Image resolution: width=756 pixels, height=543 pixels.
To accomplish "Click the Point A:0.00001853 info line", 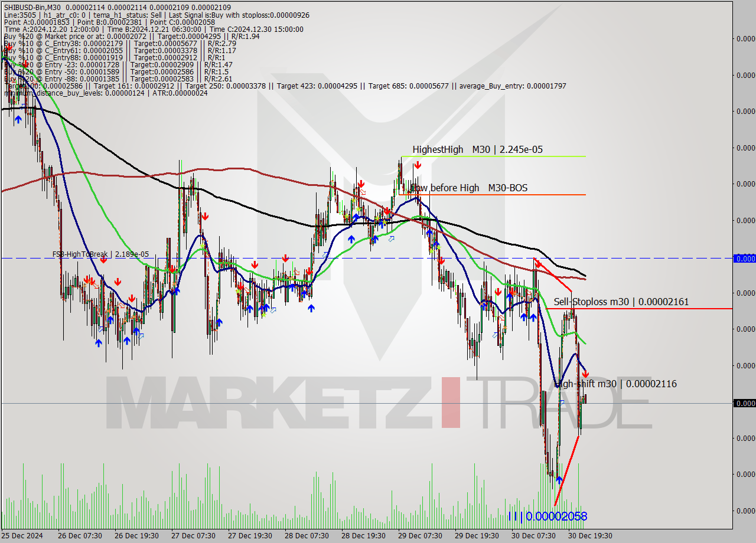I will (x=109, y=22).
